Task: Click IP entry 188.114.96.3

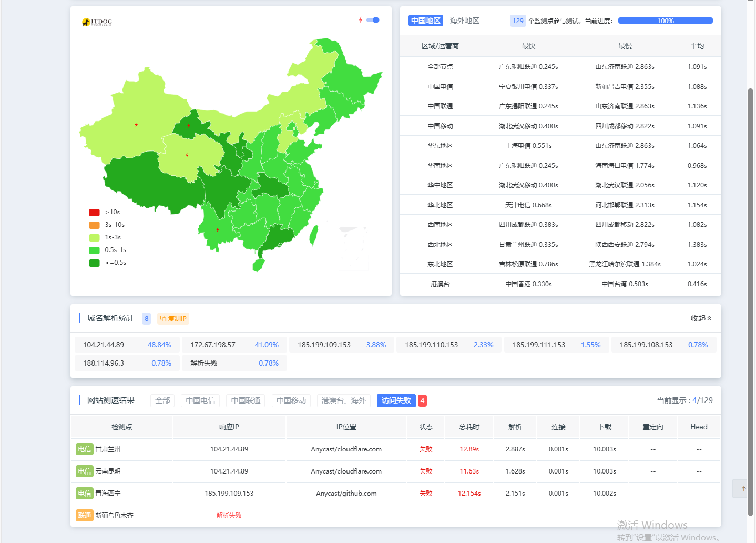Action: tap(127, 363)
